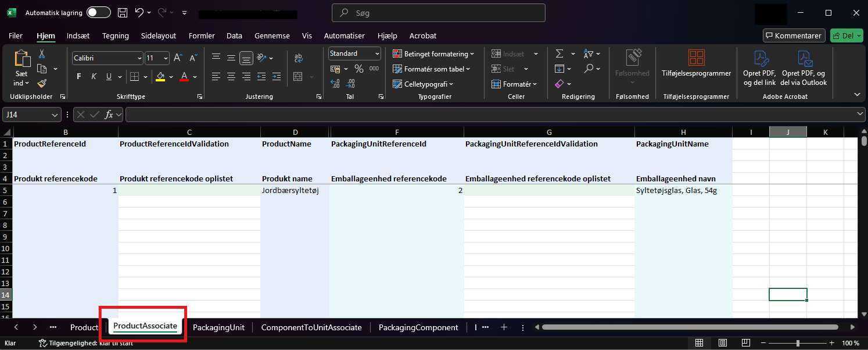Image resolution: width=868 pixels, height=350 pixels.
Task: Click the Kommentarer button
Action: point(794,35)
